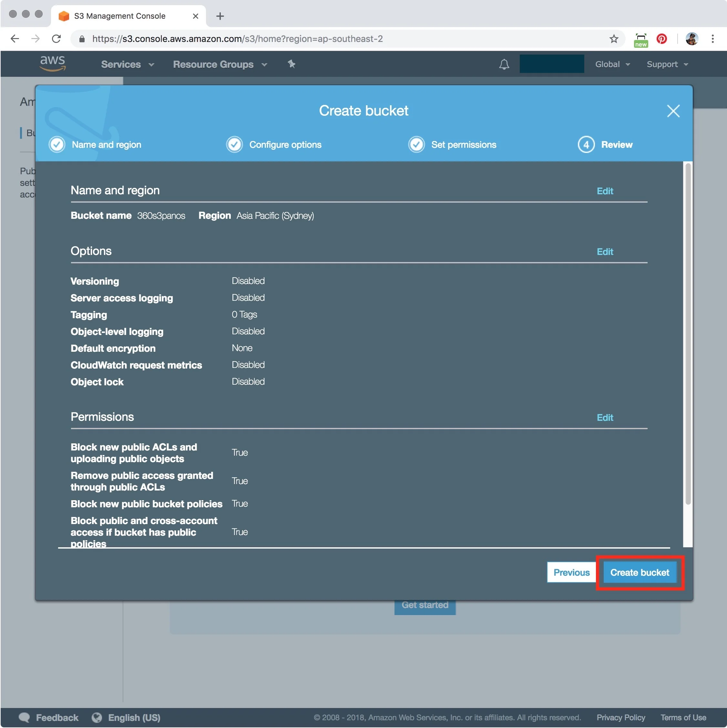This screenshot has height=728, width=727.
Task: Edit the Name and region section
Action: pyautogui.click(x=605, y=191)
